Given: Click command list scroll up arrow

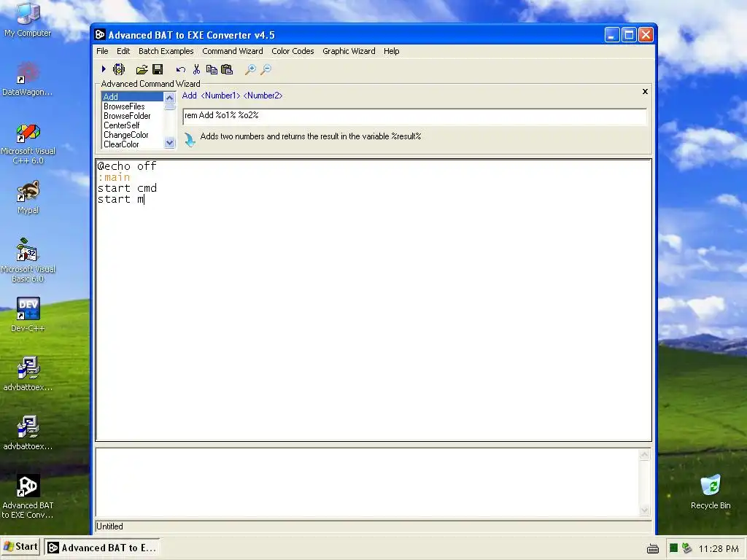Looking at the screenshot, I should pyautogui.click(x=169, y=98).
